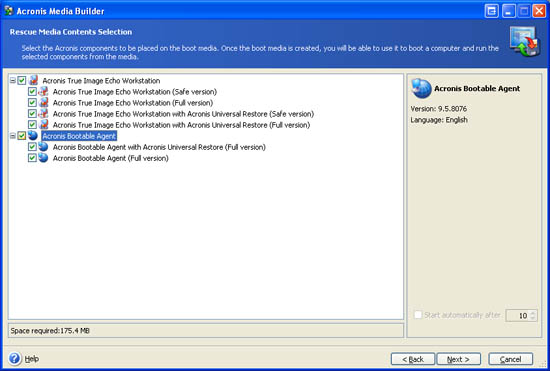
Task: Cancel the media builder wizard
Action: click(511, 359)
